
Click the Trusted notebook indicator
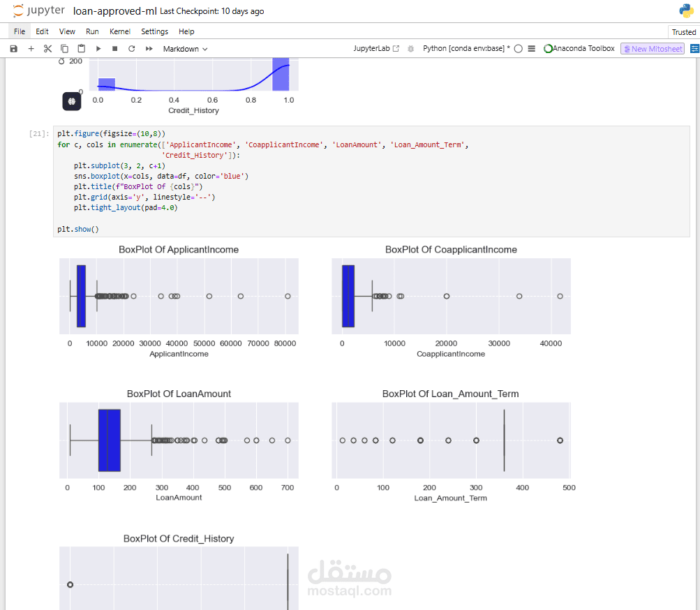[x=683, y=31]
